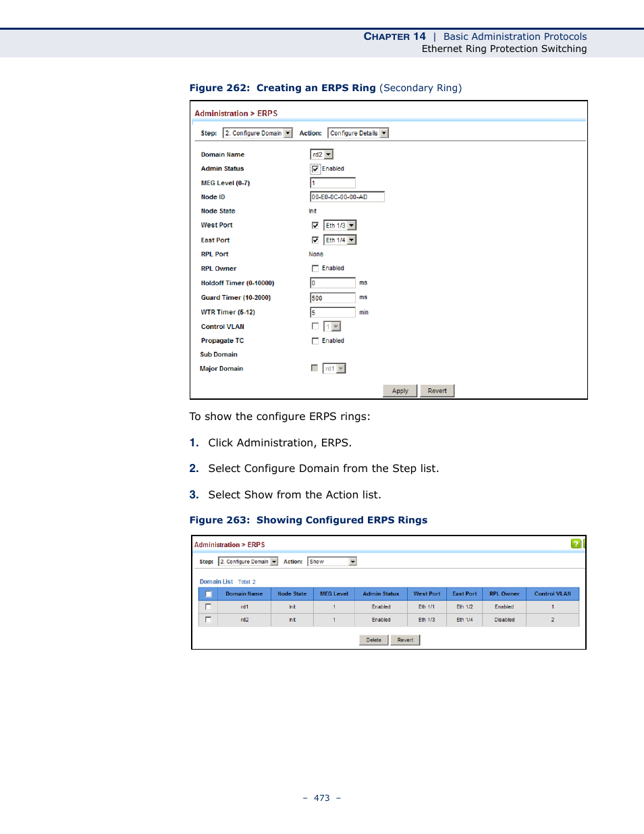Toggle the West Port checkbox

point(315,226)
